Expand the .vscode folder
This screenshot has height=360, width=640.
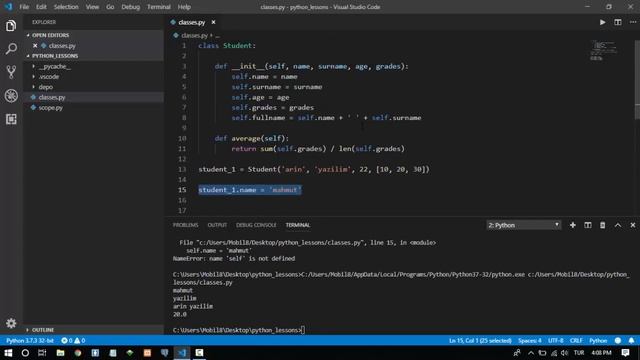click(x=49, y=77)
